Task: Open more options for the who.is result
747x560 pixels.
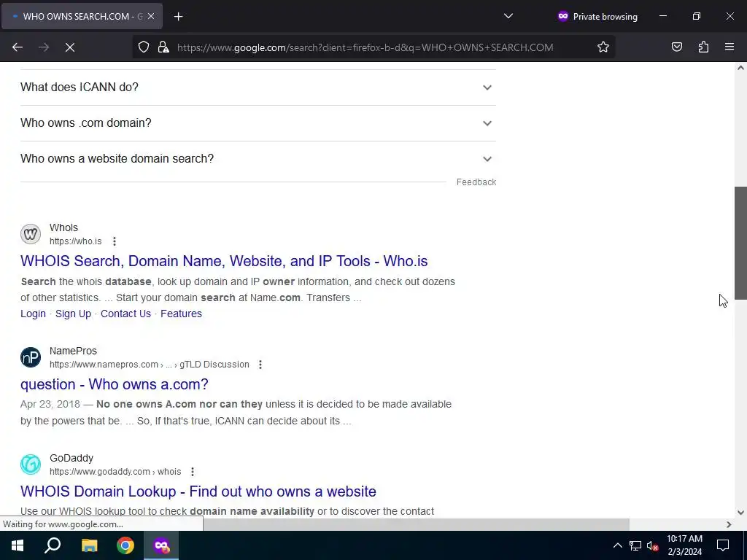Action: coord(115,241)
